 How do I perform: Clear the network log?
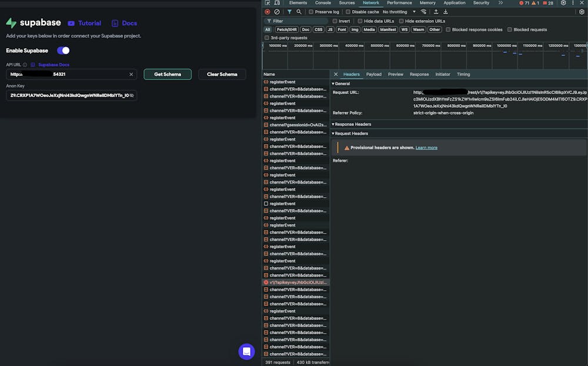277,12
